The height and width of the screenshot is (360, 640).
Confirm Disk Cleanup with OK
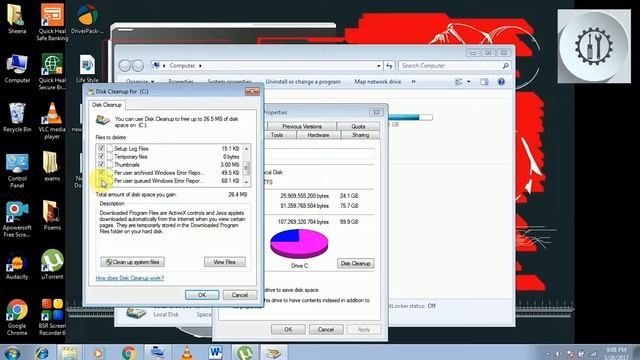[x=202, y=295]
